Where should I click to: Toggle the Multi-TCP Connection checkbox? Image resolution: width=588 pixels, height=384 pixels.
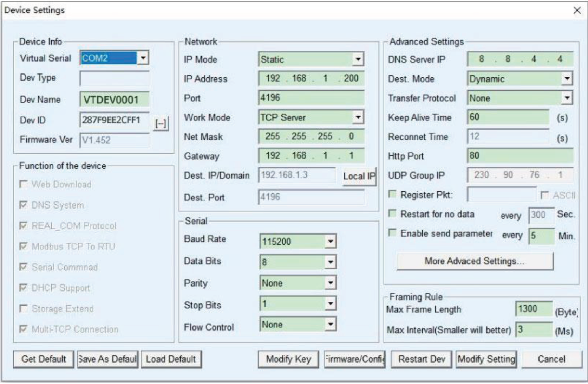24,329
